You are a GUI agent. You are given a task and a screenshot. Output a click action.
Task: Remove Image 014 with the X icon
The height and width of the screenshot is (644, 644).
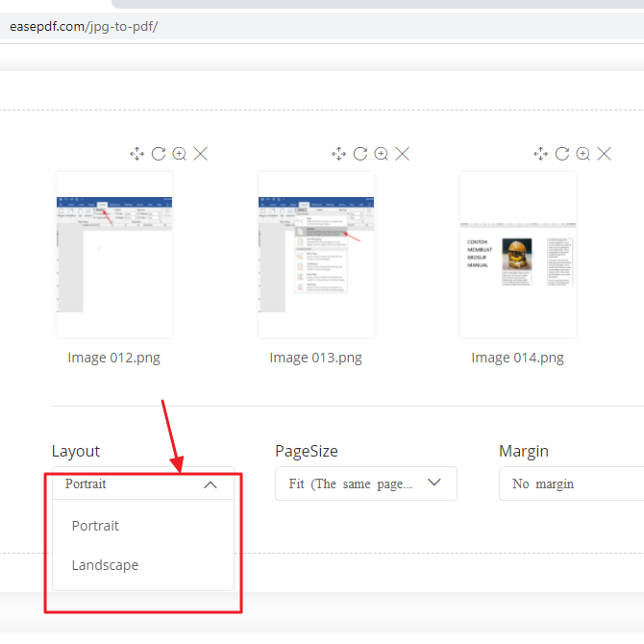coord(605,154)
